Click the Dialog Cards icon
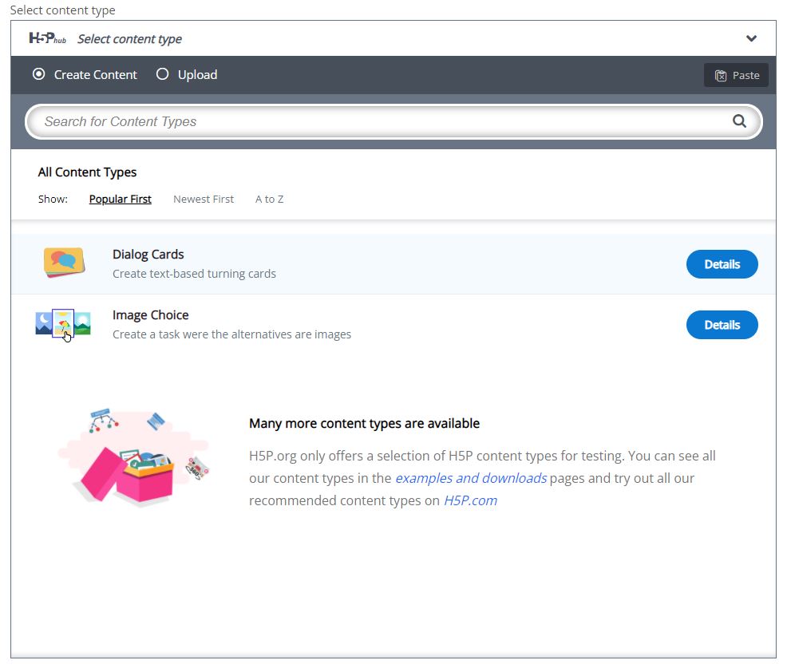787x672 pixels. [x=64, y=263]
